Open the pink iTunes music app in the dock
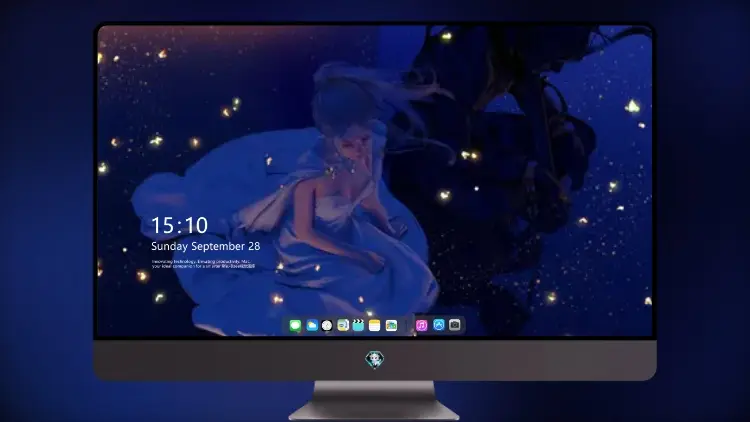The height and width of the screenshot is (422, 750). pyautogui.click(x=421, y=326)
